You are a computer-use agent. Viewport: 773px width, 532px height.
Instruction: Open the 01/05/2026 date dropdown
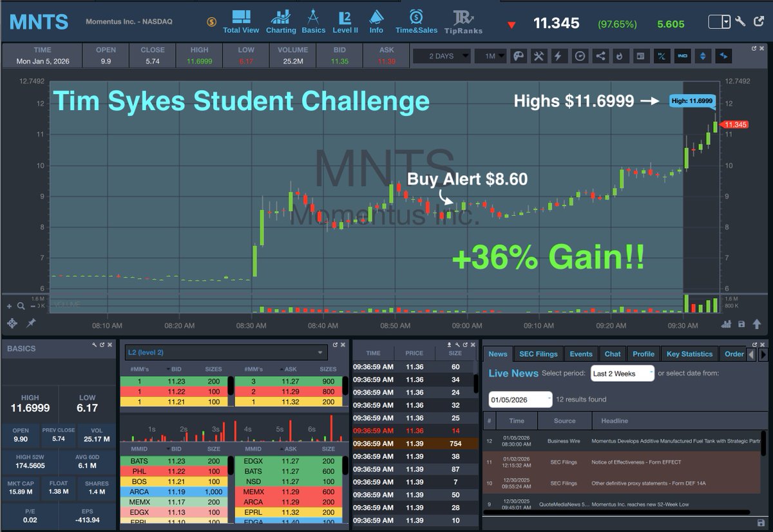520,399
